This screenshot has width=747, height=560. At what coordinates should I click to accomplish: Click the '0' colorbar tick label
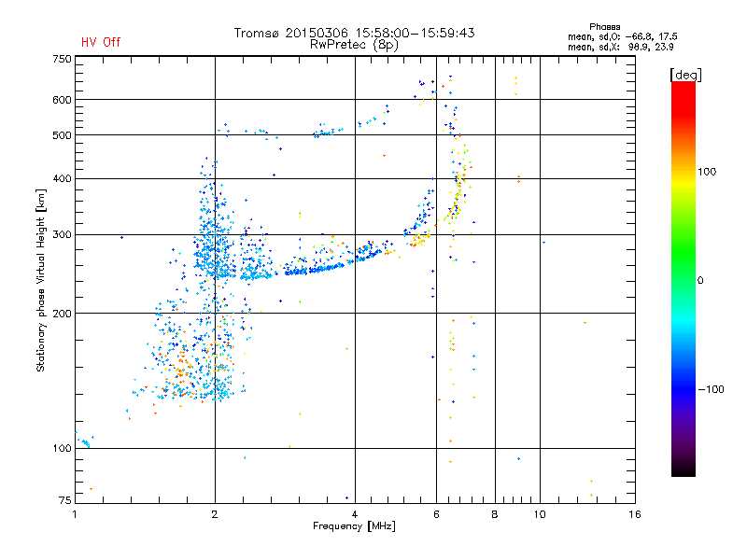(x=700, y=281)
